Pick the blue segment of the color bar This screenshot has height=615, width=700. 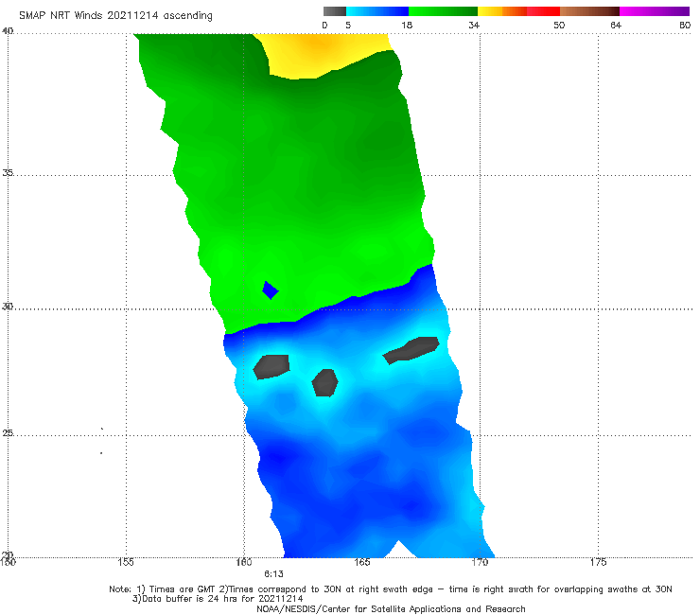pyautogui.click(x=377, y=11)
